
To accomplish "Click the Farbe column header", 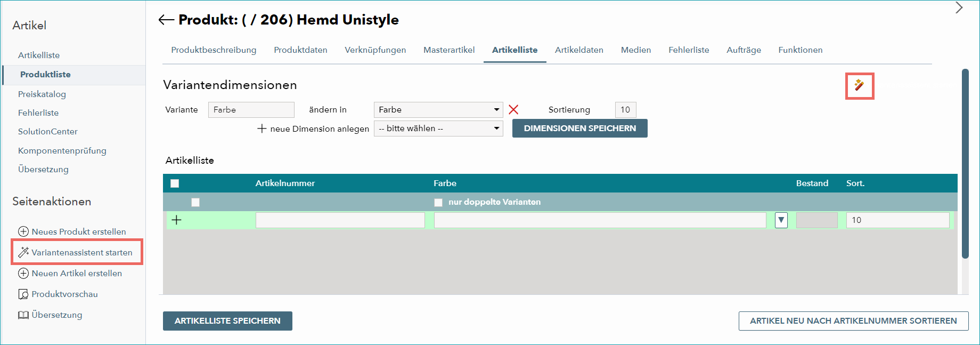I will (445, 183).
